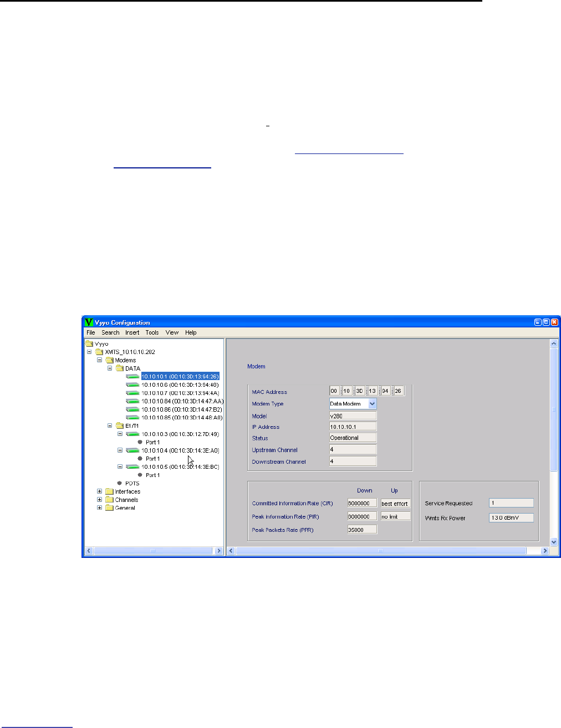Click the Channels folder icon
561x728 pixels.
[x=109, y=500]
